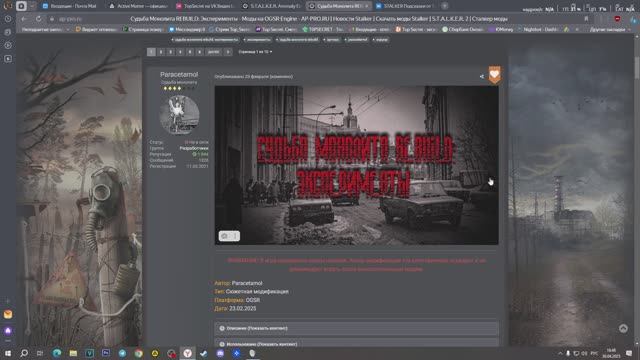
Task: Expand the Описание spoiler
Action: (x=356, y=328)
